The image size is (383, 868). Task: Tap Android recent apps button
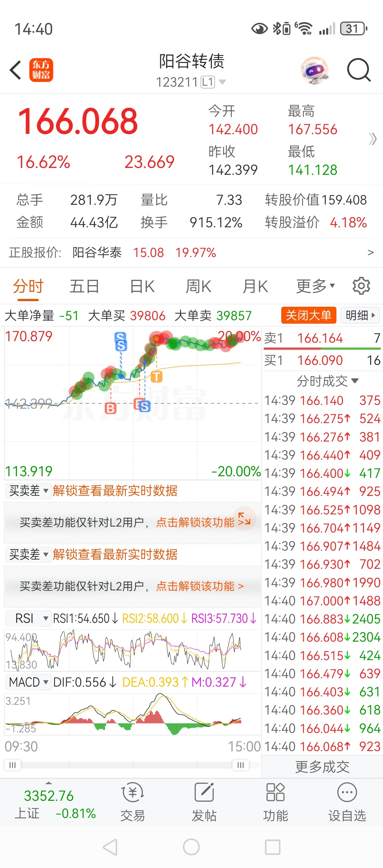point(273,847)
